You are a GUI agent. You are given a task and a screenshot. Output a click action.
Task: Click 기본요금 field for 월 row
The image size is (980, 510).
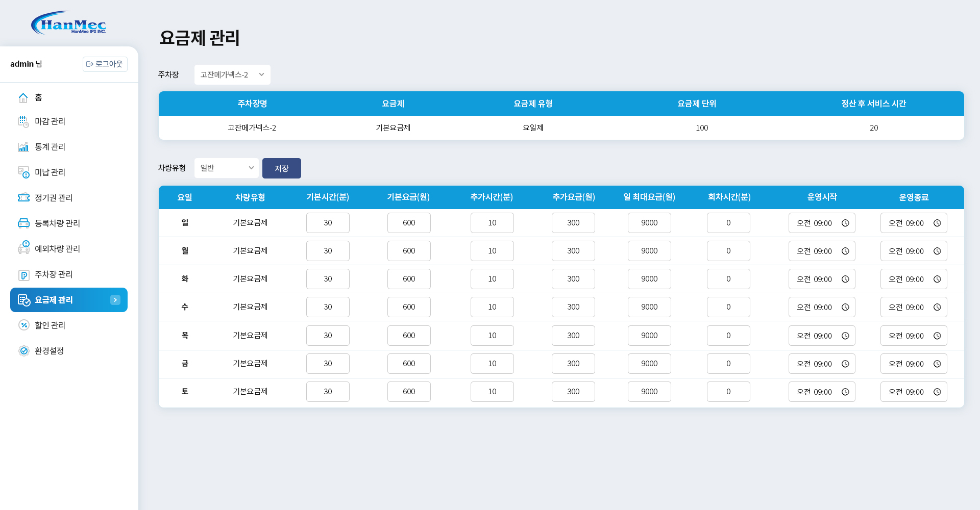coord(409,251)
